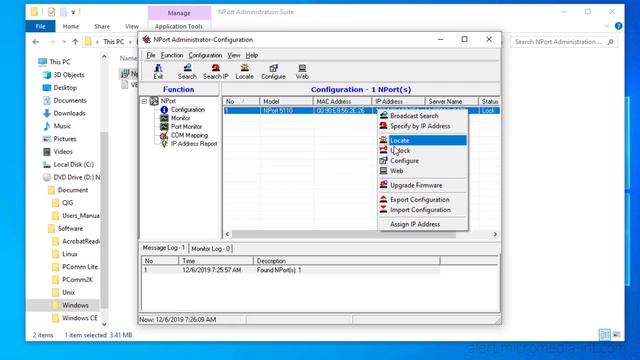Click the Explorer Up arrow
The height and width of the screenshot is (360, 640).
click(75, 42)
